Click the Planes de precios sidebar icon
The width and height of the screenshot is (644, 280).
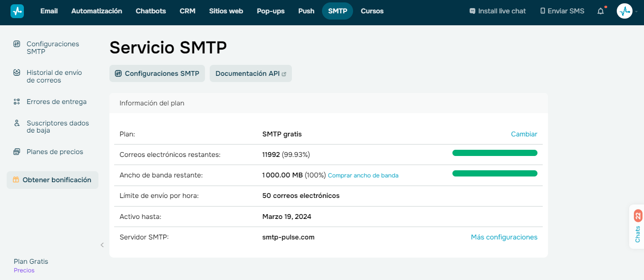17,152
